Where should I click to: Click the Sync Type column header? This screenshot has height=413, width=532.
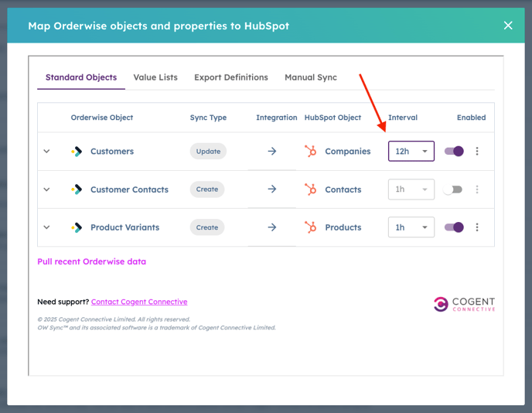point(208,118)
